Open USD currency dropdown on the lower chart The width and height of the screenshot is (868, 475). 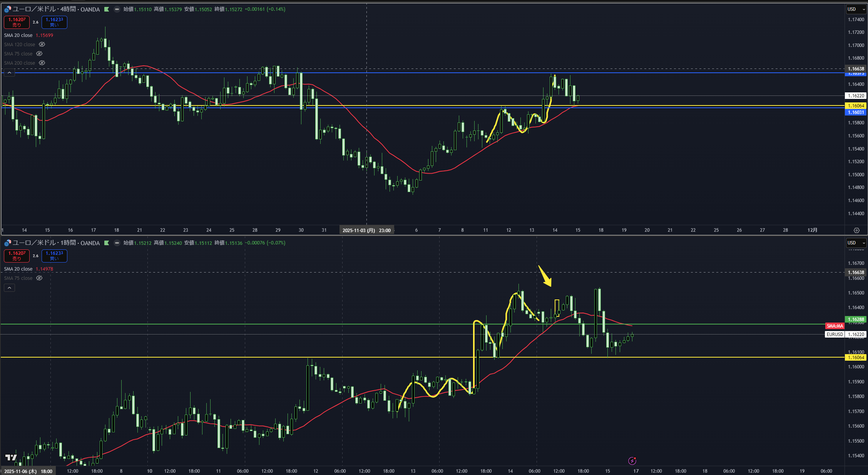(856, 243)
